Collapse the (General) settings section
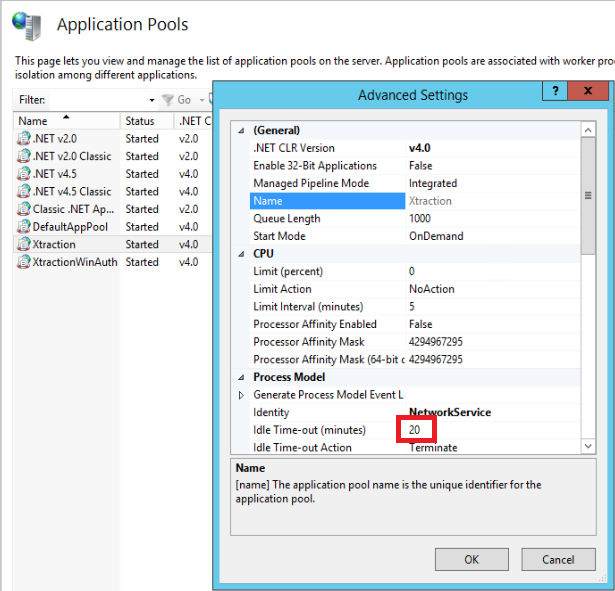615x591 pixels. tap(239, 131)
